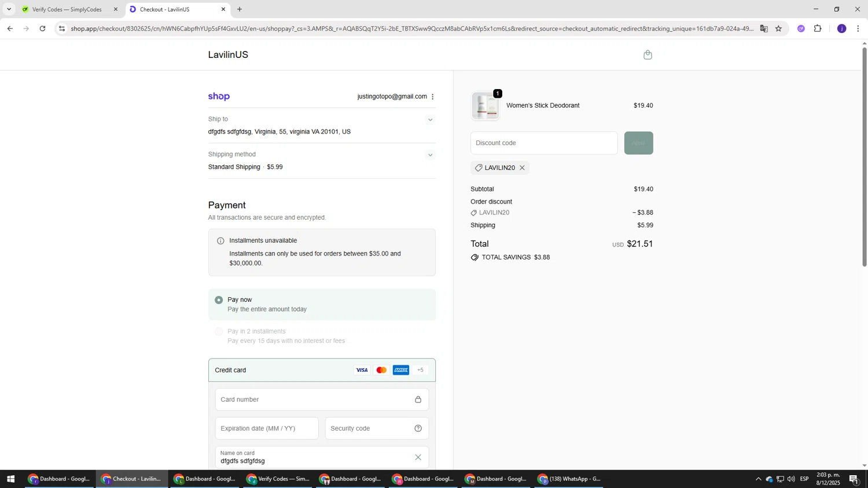This screenshot has width=868, height=488.
Task: Clear the name on card field
Action: (x=418, y=457)
